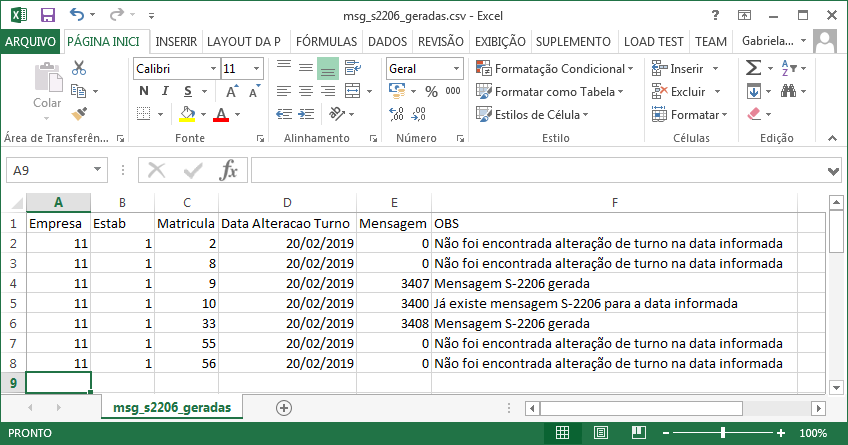
Task: Toggle italic formatting I
Action: click(165, 91)
